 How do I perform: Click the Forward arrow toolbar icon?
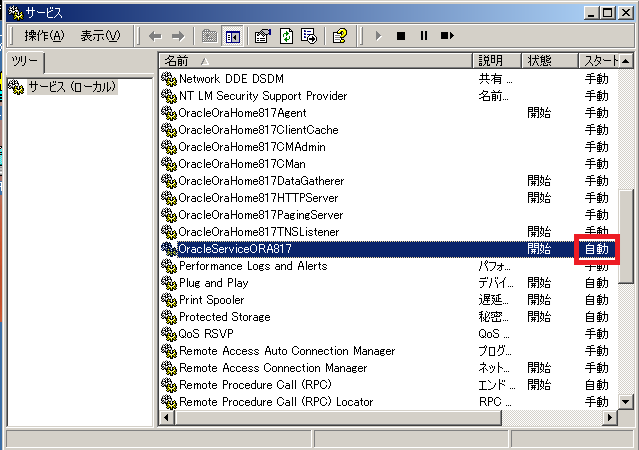point(178,36)
